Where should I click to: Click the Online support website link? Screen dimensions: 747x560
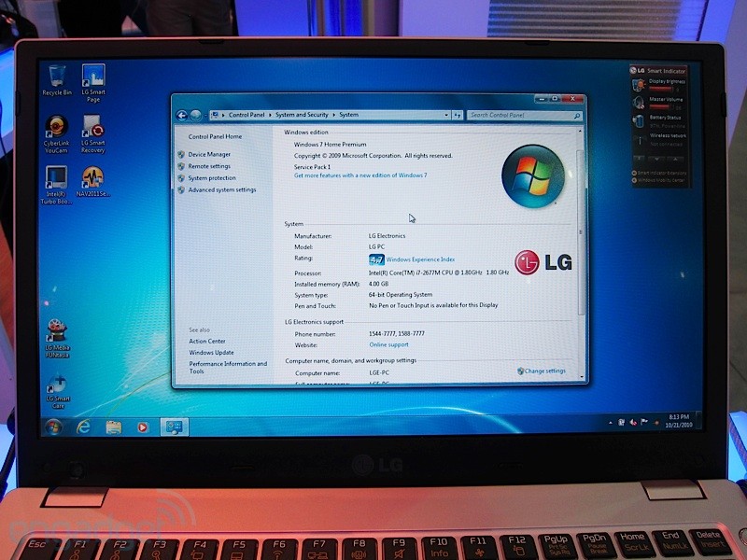pos(388,344)
